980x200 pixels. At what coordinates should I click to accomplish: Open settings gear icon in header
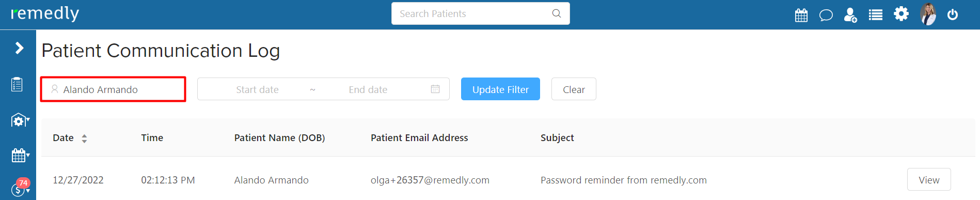901,14
